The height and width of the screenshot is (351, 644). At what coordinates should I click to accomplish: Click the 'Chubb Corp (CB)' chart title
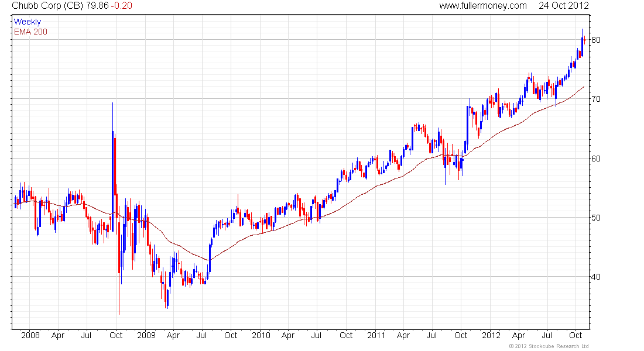(x=47, y=6)
